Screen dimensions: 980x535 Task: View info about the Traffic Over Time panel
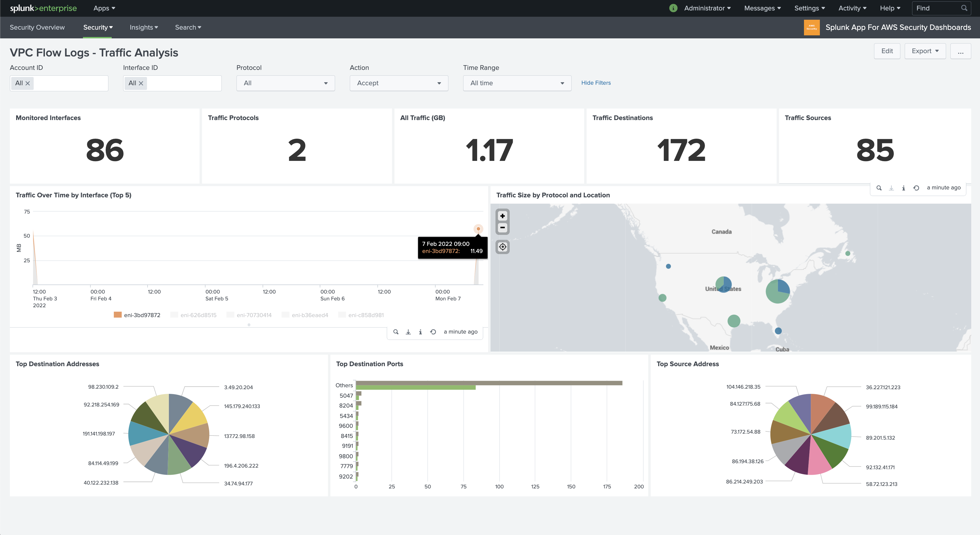420,332
